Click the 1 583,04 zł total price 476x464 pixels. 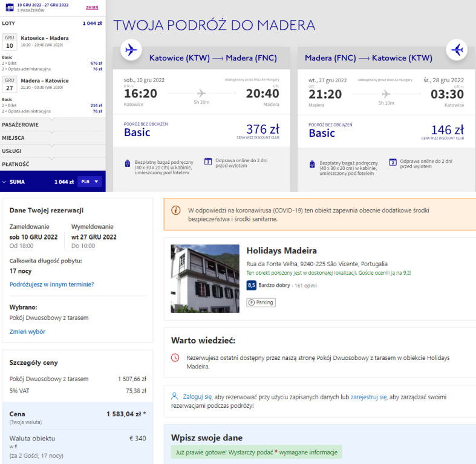coord(126,414)
